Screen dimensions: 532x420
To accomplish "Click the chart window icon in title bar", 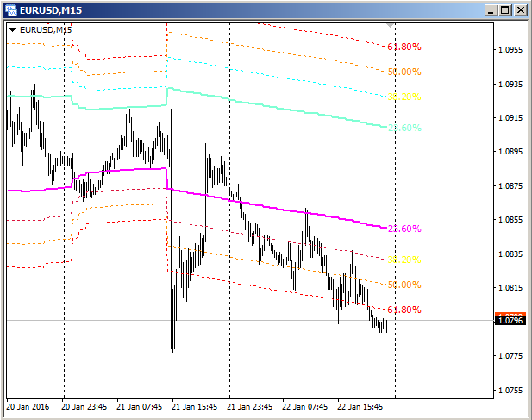I will pyautogui.click(x=11, y=10).
